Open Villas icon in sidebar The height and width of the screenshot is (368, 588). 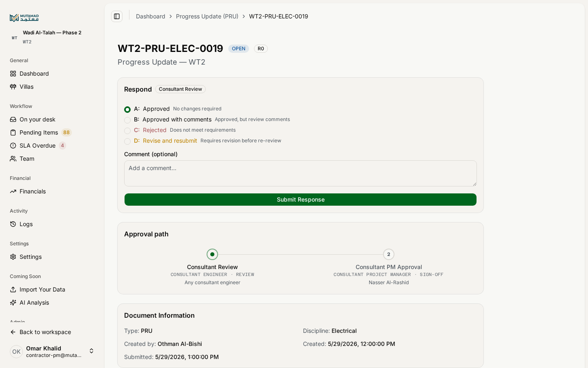pyautogui.click(x=13, y=87)
